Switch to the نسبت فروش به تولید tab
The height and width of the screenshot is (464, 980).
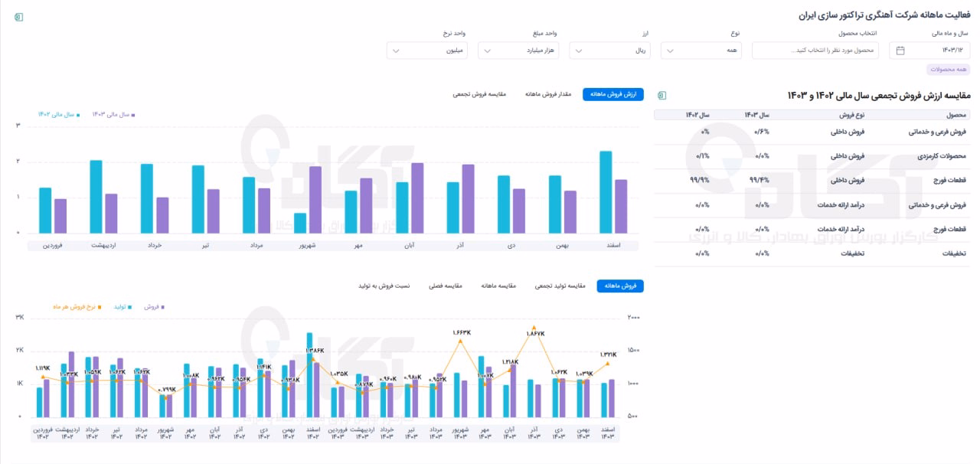384,286
